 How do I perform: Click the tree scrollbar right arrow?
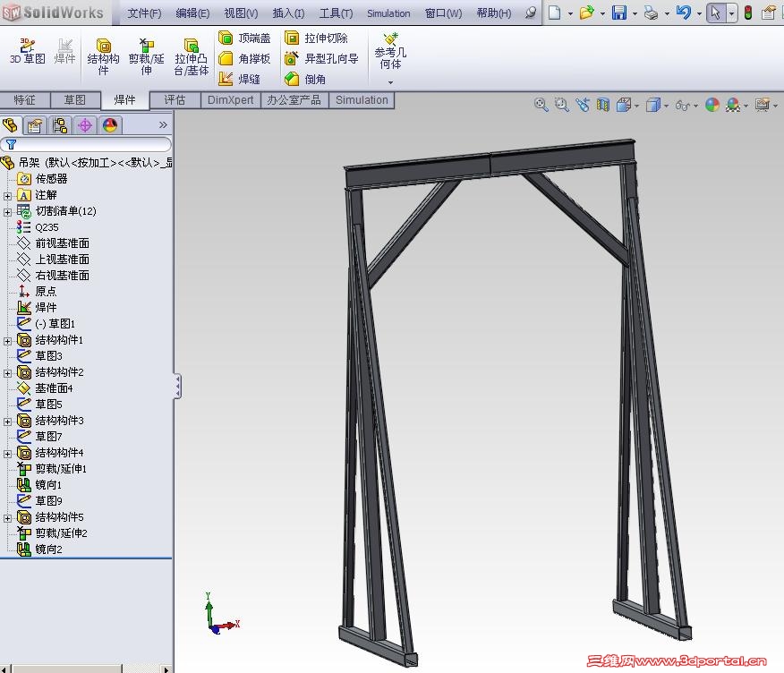click(166, 669)
